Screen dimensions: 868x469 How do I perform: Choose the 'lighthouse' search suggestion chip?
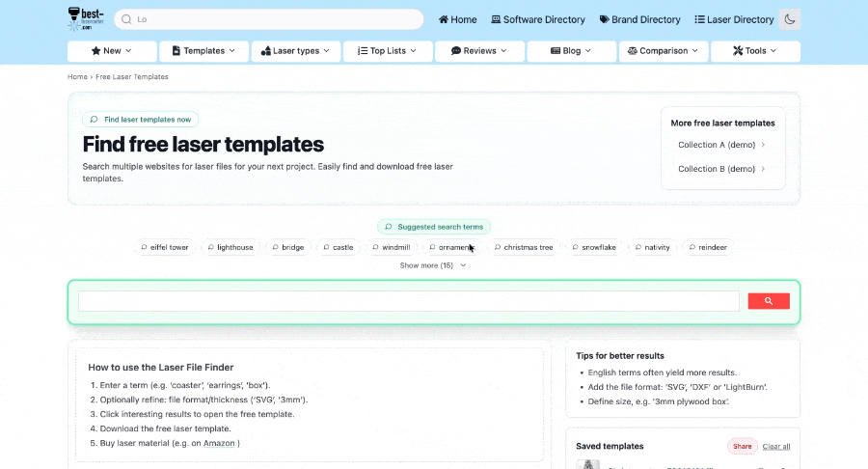click(x=230, y=247)
